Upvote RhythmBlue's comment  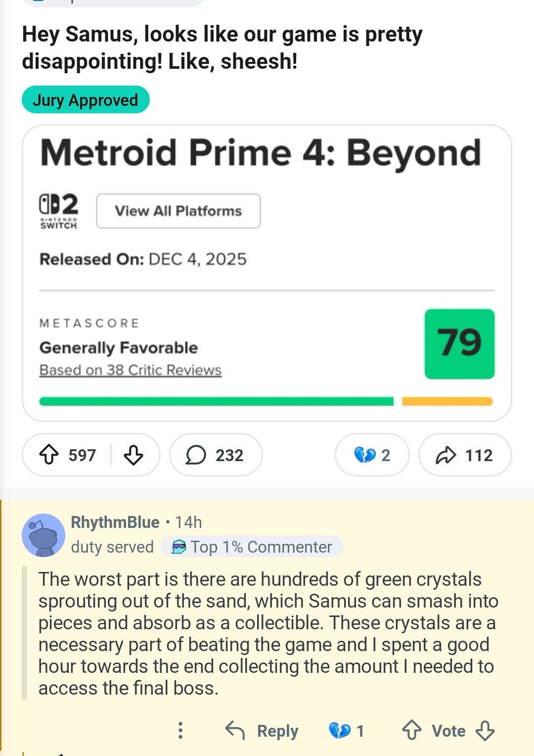(411, 730)
